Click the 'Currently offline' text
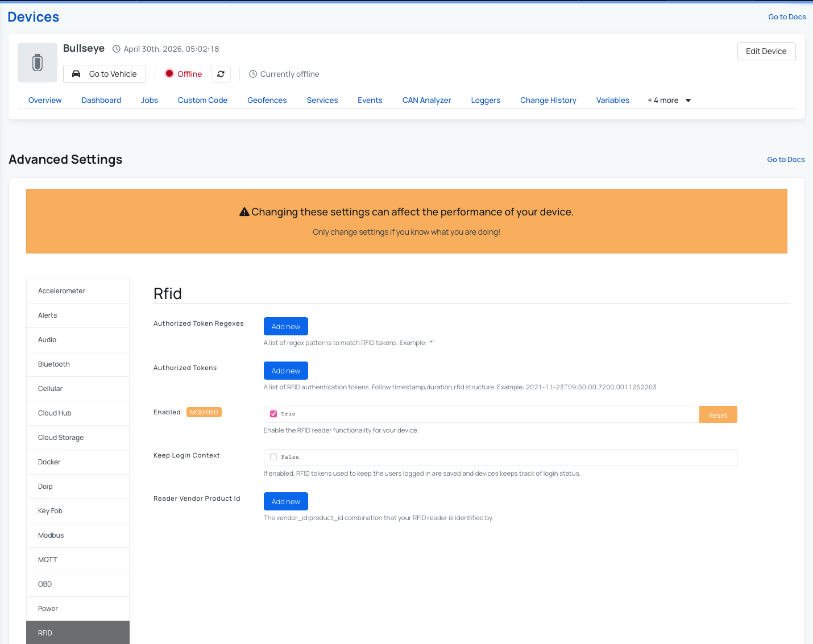This screenshot has height=644, width=813. (289, 74)
